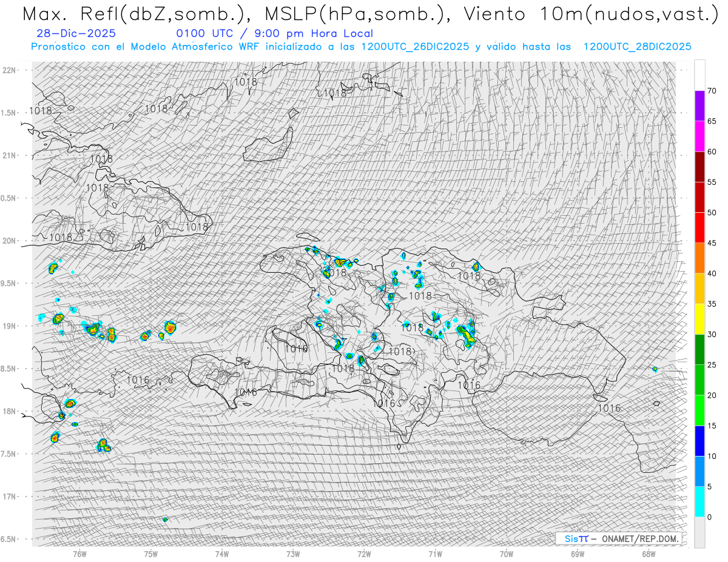
Task: Click the isolated reflectivity cell near 68W
Action: pos(655,369)
